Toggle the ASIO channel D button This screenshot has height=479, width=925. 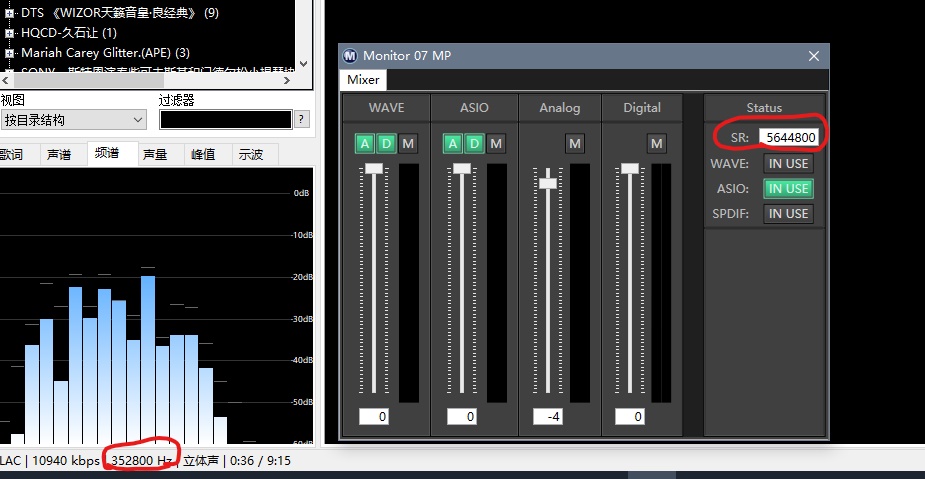coord(474,144)
